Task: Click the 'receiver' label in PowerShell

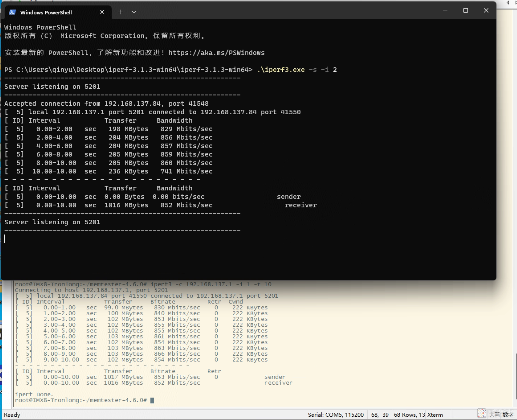Action: click(x=301, y=205)
